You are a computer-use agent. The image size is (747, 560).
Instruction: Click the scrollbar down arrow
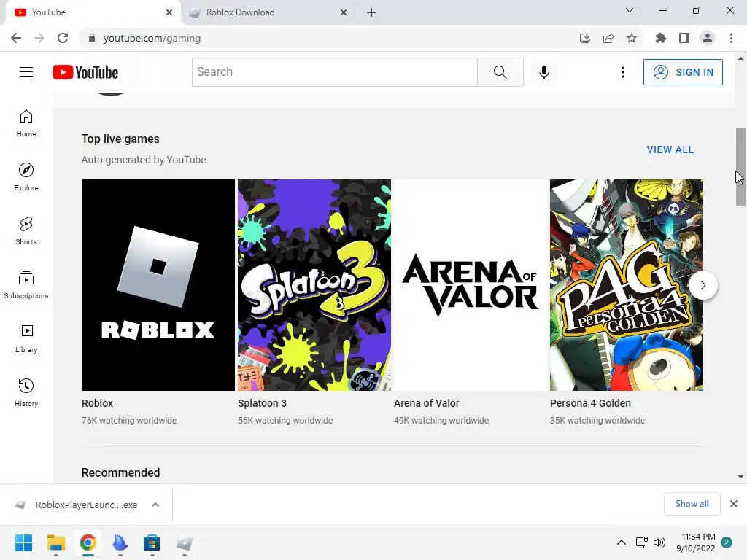740,476
